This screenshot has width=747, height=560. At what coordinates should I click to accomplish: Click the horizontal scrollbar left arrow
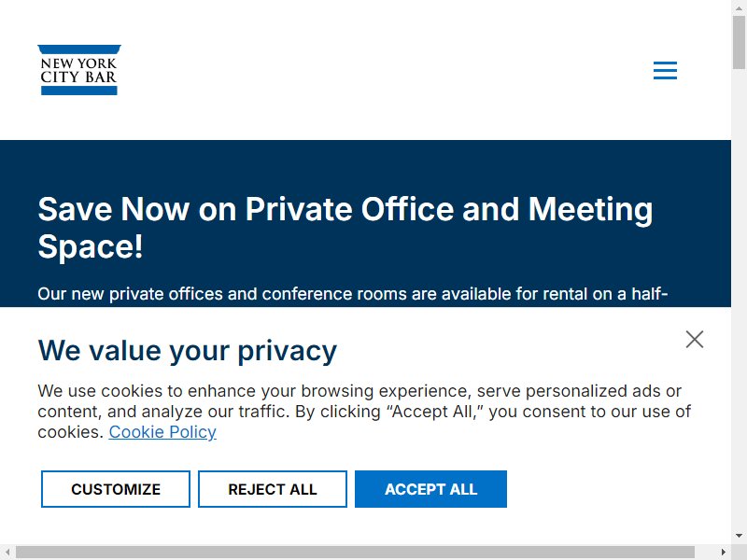point(7,552)
